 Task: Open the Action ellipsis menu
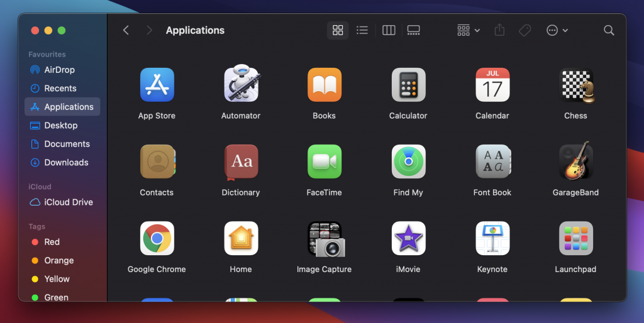[x=557, y=30]
